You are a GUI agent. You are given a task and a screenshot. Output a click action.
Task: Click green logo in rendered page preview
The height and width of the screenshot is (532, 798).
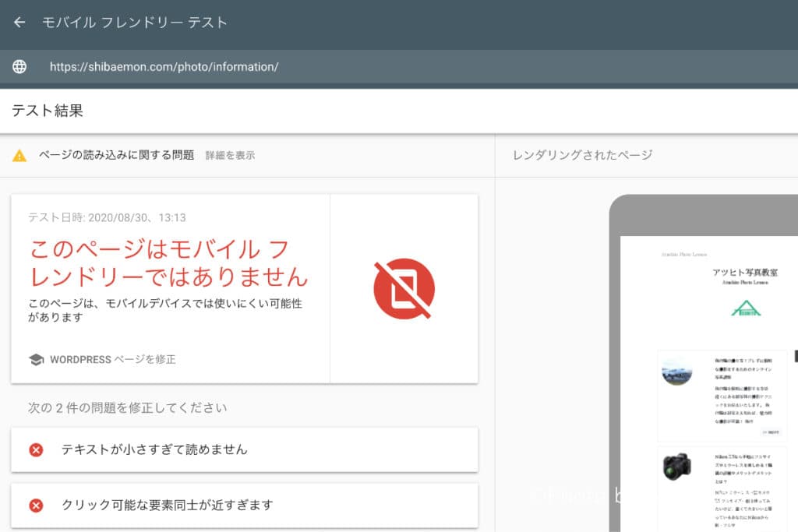point(746,308)
